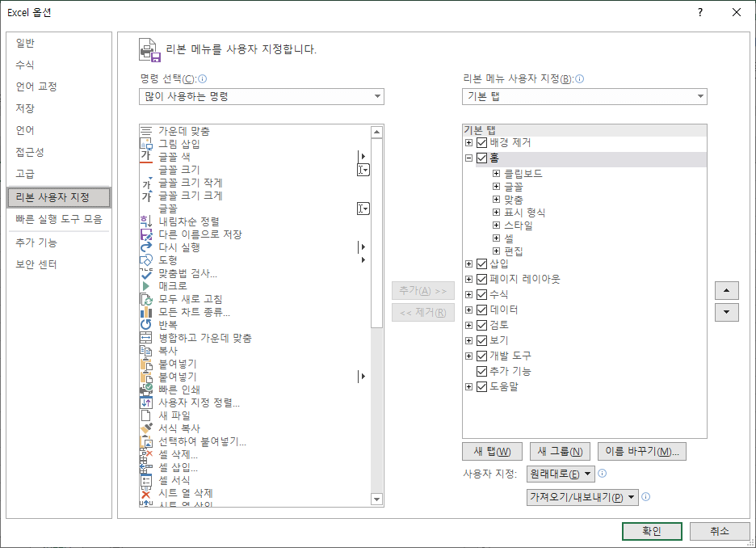Image resolution: width=756 pixels, height=548 pixels.
Task: Uncheck the 배경 제거 tab checkbox
Action: click(x=481, y=143)
